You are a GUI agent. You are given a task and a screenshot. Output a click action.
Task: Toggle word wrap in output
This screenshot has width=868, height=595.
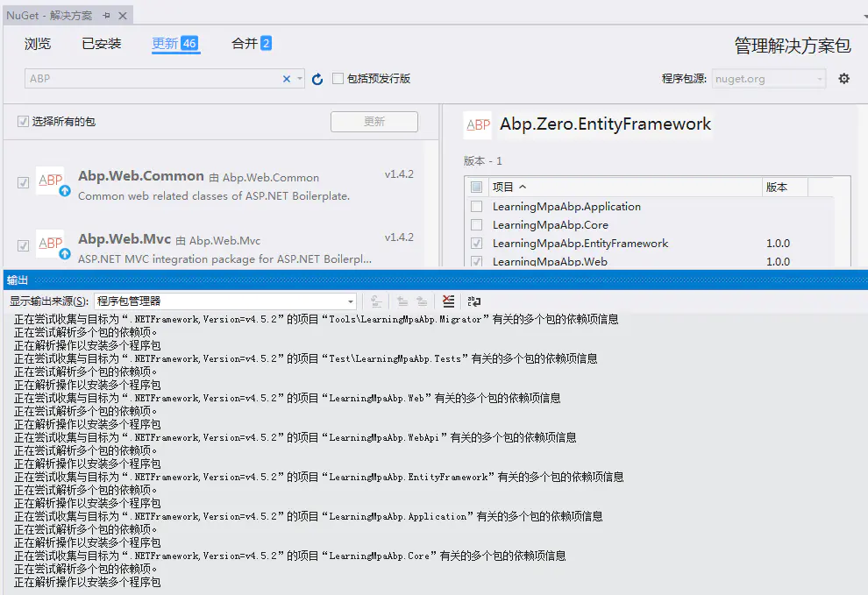click(474, 301)
